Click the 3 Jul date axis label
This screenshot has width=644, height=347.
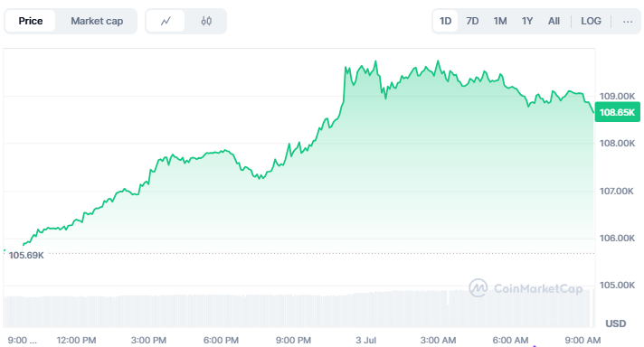365,340
